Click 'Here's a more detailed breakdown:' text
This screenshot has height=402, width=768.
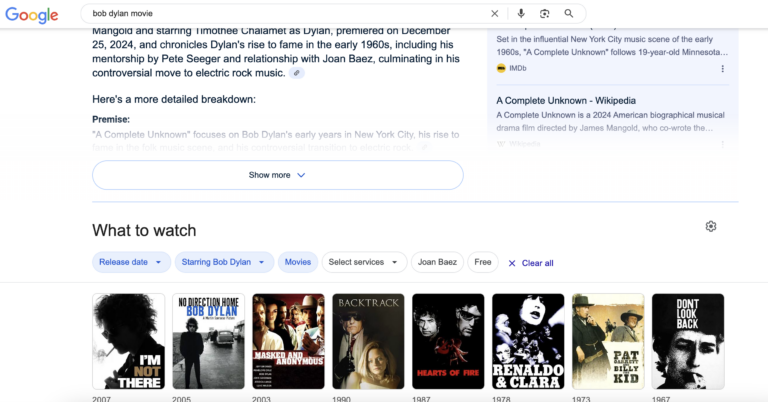click(x=174, y=99)
